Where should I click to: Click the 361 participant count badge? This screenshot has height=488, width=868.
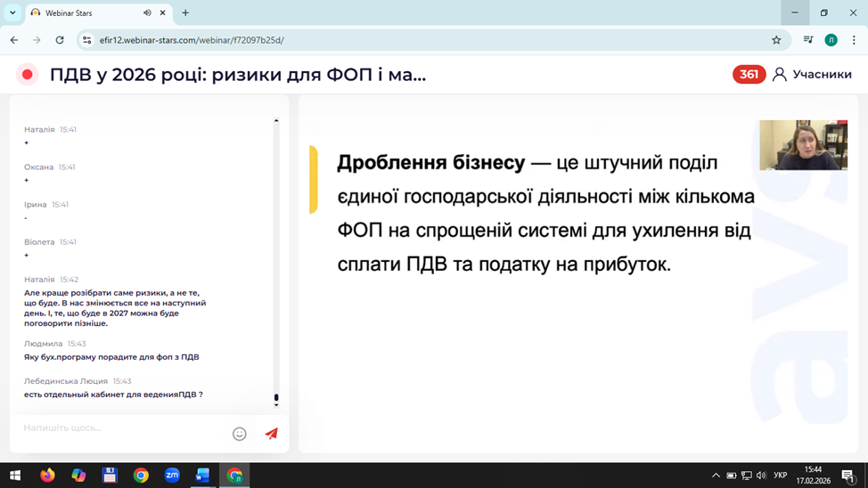749,75
